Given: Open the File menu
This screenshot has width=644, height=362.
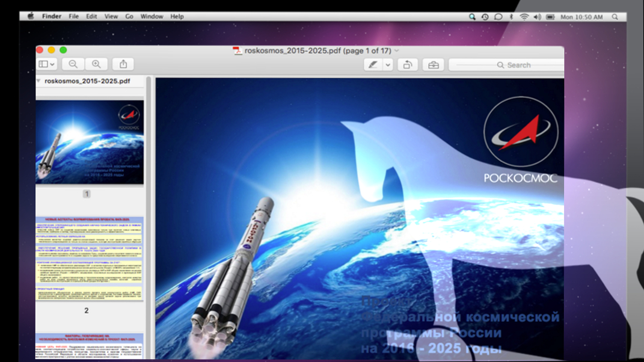Looking at the screenshot, I should [x=73, y=16].
